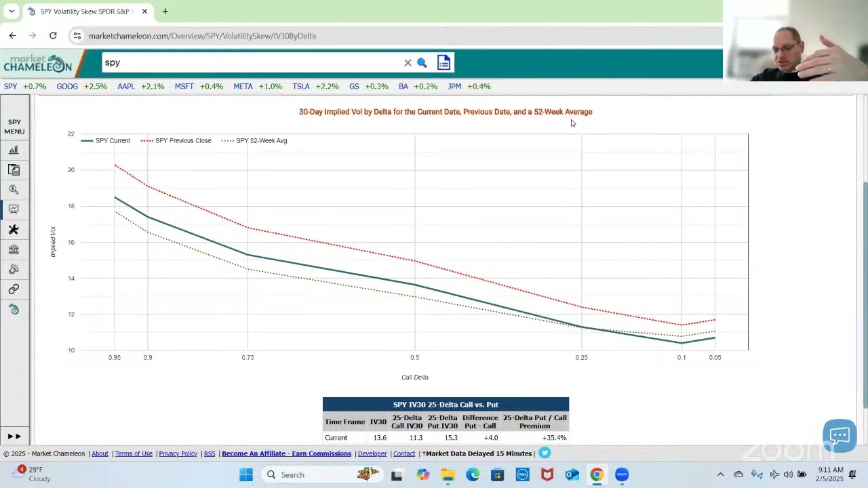Open the Windows Start menu
The width and height of the screenshot is (868, 488).
pyautogui.click(x=246, y=474)
